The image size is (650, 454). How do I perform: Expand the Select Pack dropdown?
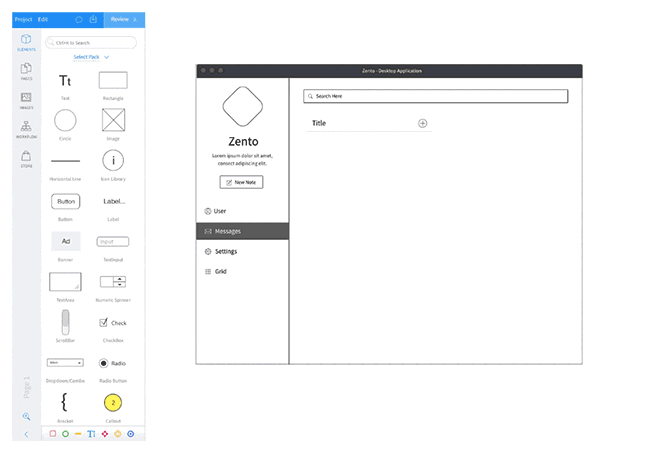coord(91,57)
